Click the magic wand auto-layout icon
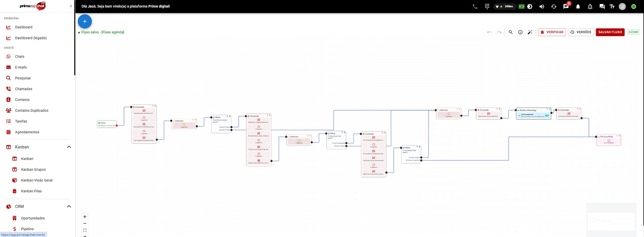 (x=530, y=32)
